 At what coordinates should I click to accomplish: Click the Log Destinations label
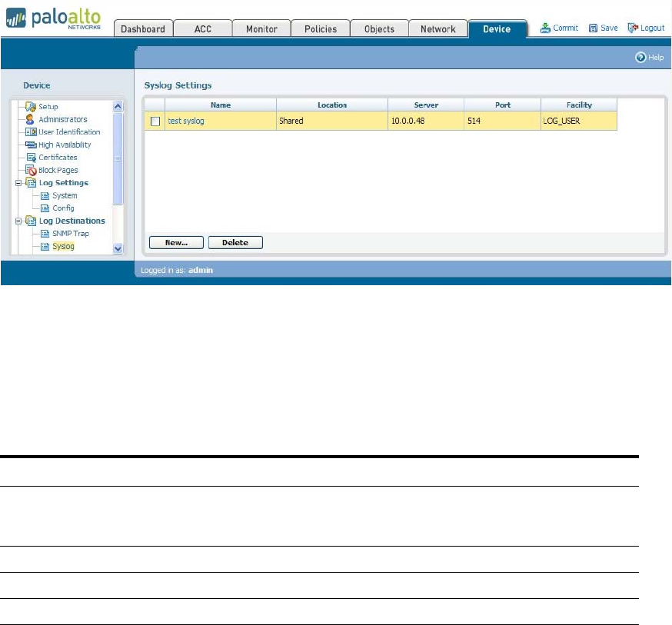pos(72,221)
